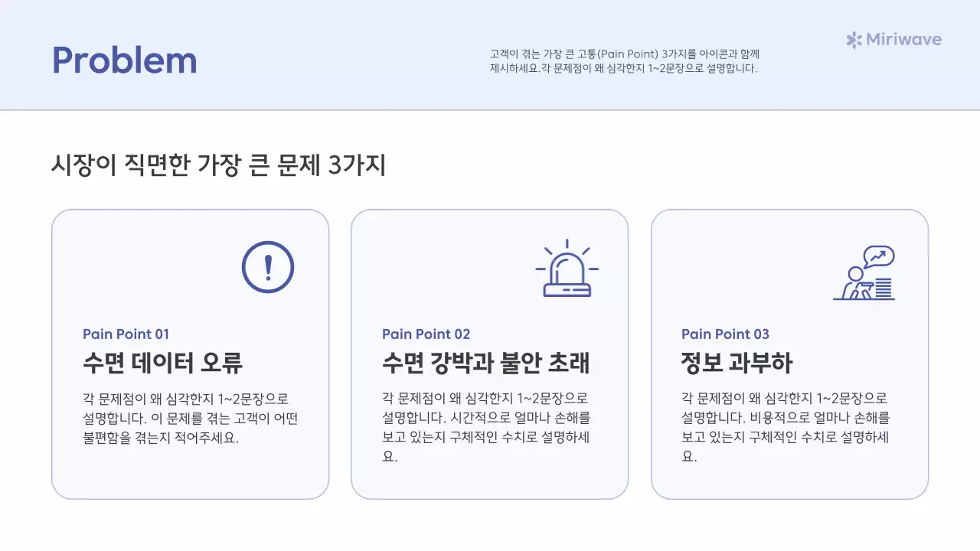
Task: Click the Miriwave asterisk logo icon
Action: (852, 39)
